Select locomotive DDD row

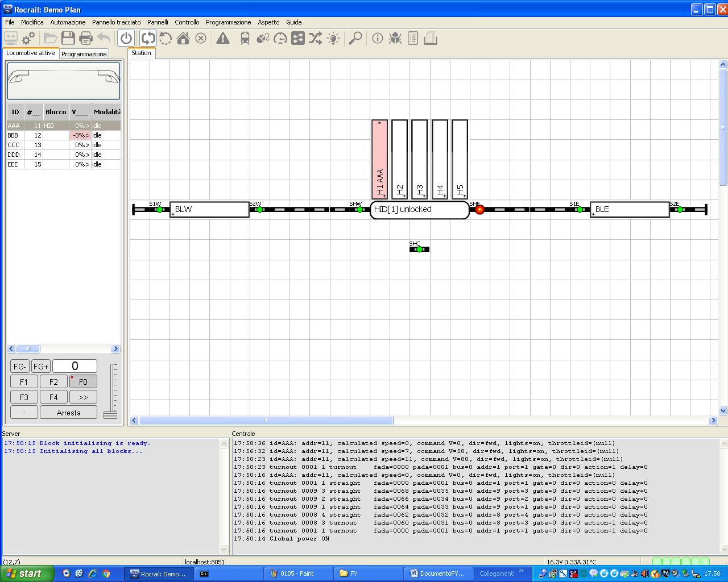pos(64,155)
